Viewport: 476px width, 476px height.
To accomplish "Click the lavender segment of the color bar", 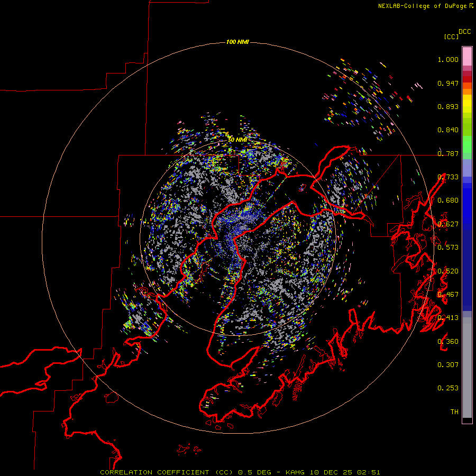I will tap(467, 168).
